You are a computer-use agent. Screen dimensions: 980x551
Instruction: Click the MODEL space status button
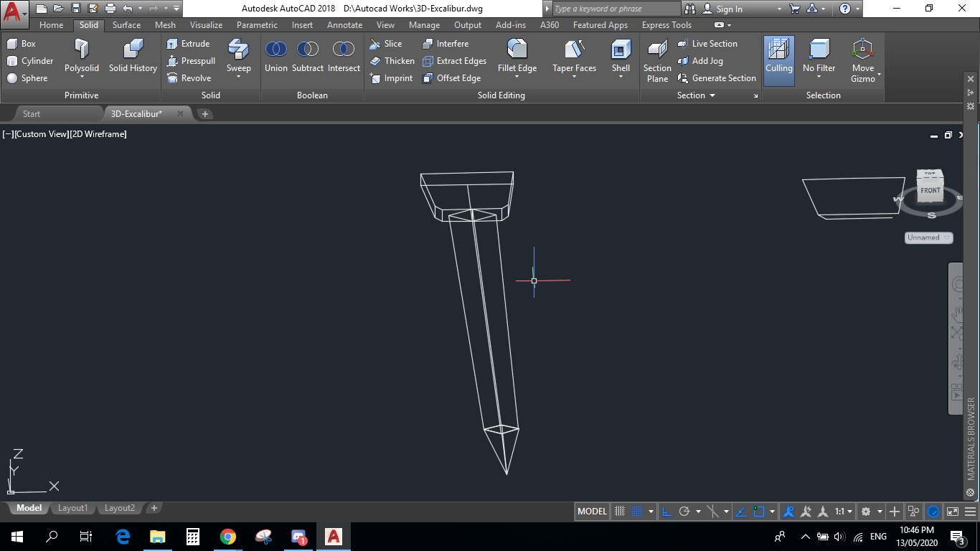click(593, 512)
